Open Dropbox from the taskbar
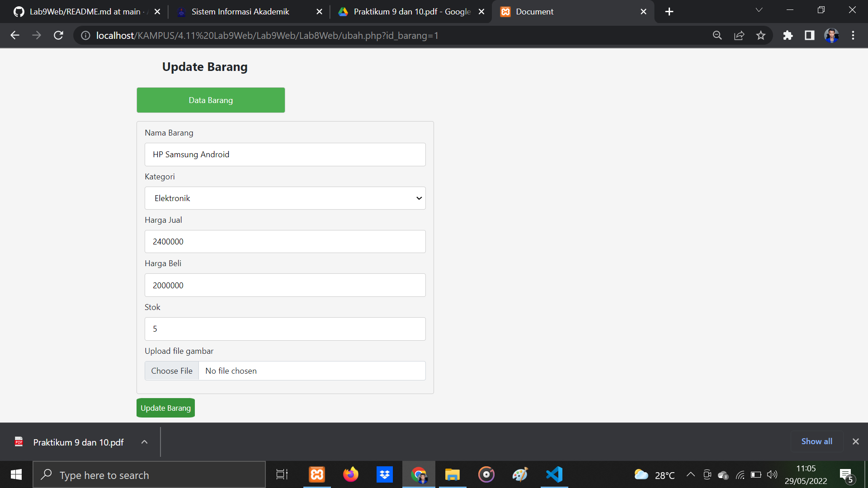The width and height of the screenshot is (868, 488). (x=385, y=474)
